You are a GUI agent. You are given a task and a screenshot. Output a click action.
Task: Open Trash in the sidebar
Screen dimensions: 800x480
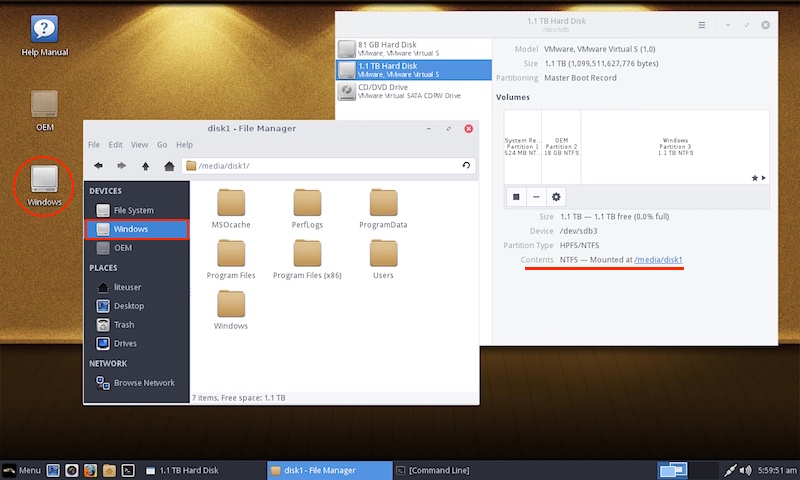[x=124, y=325]
